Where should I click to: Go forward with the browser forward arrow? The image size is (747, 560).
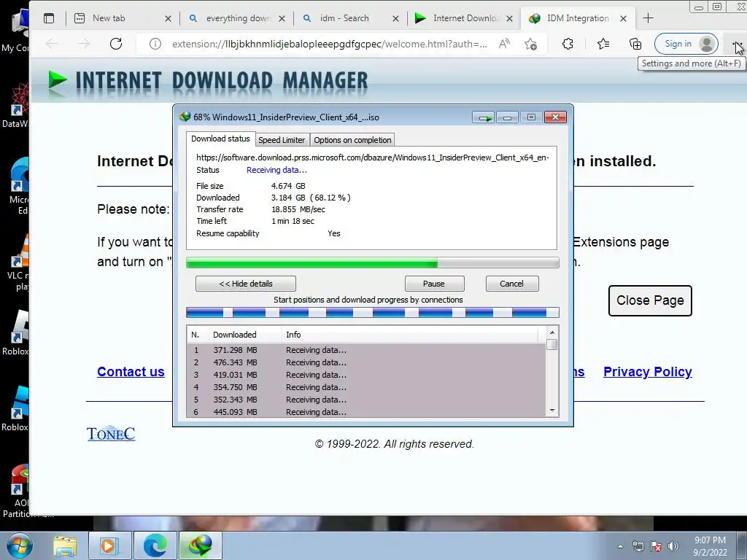[84, 44]
